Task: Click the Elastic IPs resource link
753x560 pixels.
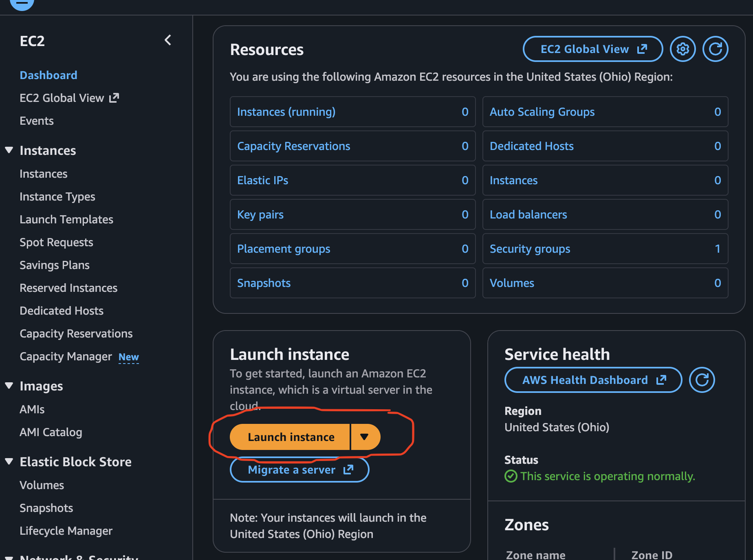Action: [263, 180]
